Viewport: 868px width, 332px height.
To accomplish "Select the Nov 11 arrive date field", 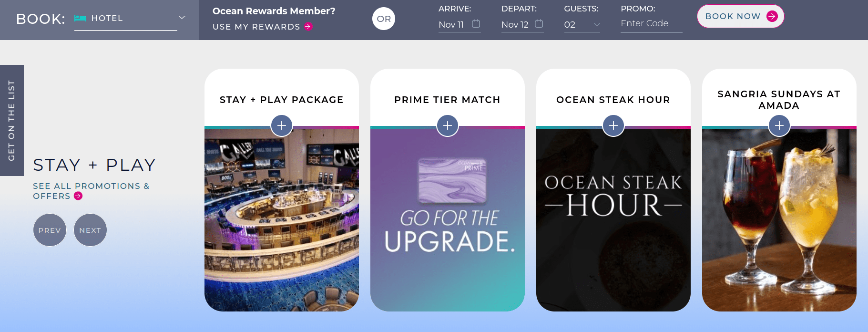I will [460, 24].
